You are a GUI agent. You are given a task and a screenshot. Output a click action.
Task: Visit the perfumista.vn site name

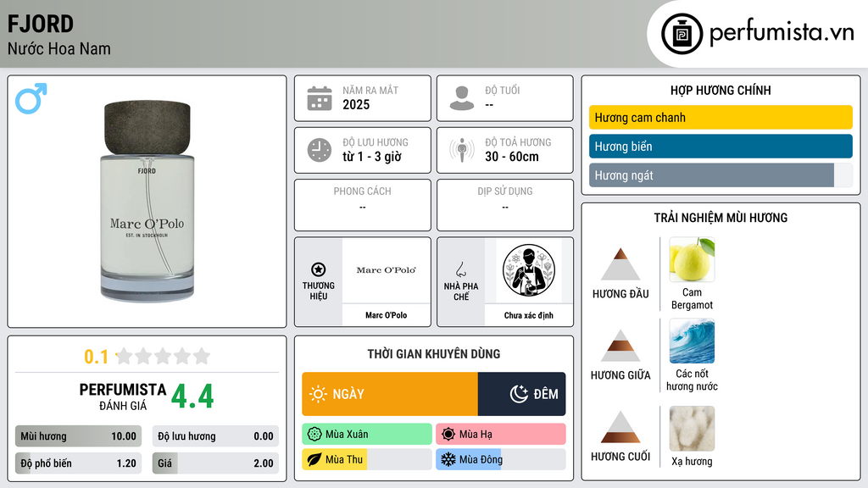pos(782,32)
